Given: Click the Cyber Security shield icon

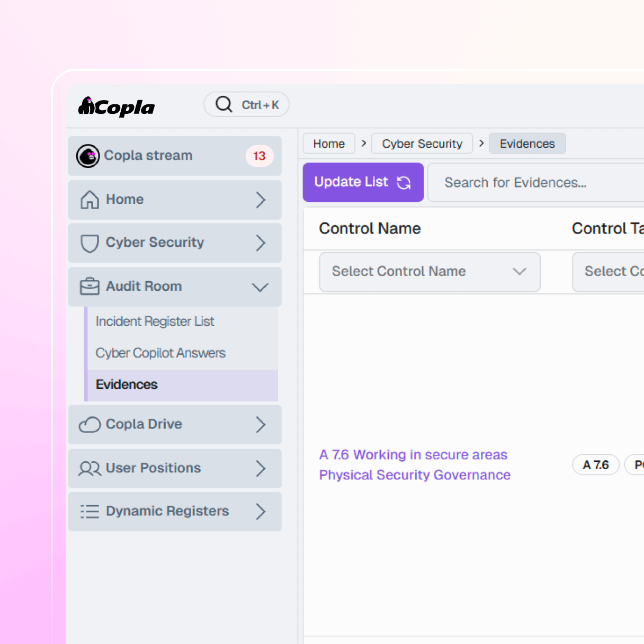Looking at the screenshot, I should tap(90, 243).
